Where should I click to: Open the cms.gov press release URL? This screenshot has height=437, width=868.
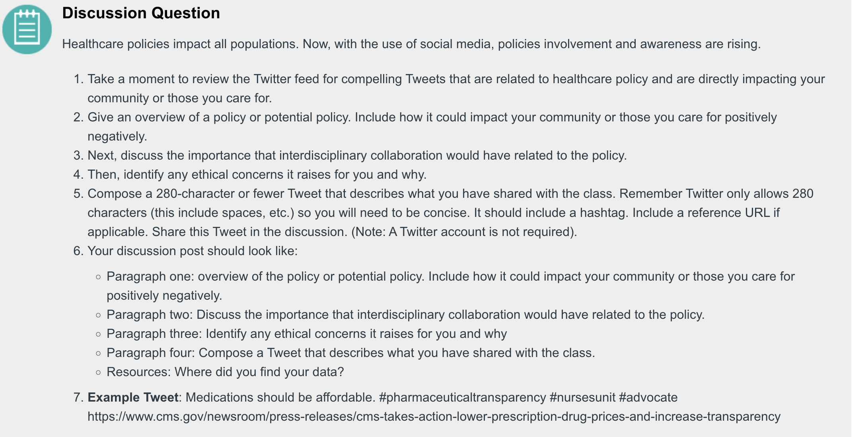(434, 416)
